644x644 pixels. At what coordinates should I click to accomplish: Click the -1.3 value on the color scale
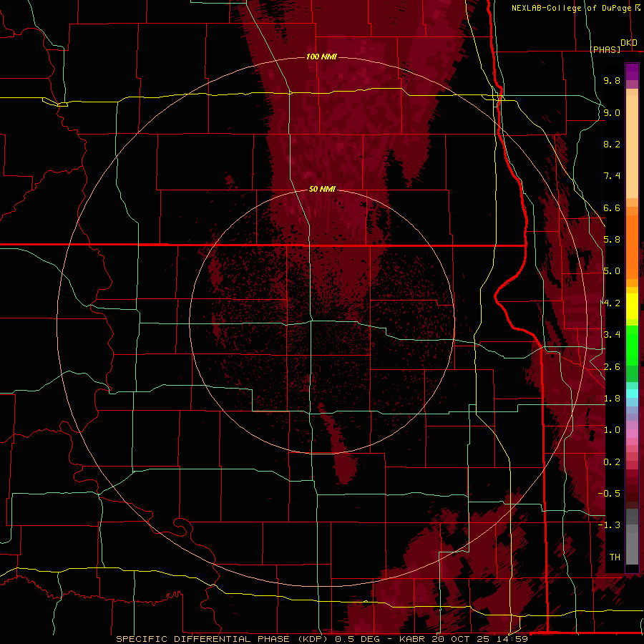click(609, 525)
